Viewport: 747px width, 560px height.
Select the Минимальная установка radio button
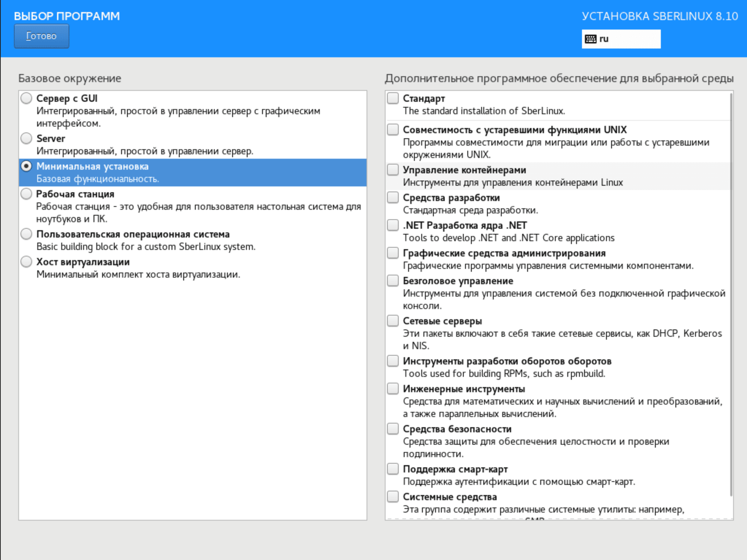click(26, 166)
